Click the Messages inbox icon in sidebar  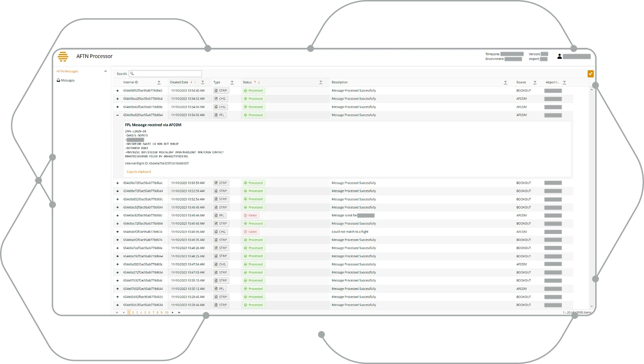coord(58,80)
